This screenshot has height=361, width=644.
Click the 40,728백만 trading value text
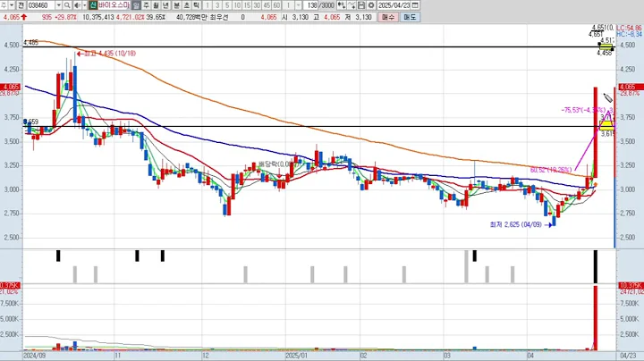click(x=191, y=17)
